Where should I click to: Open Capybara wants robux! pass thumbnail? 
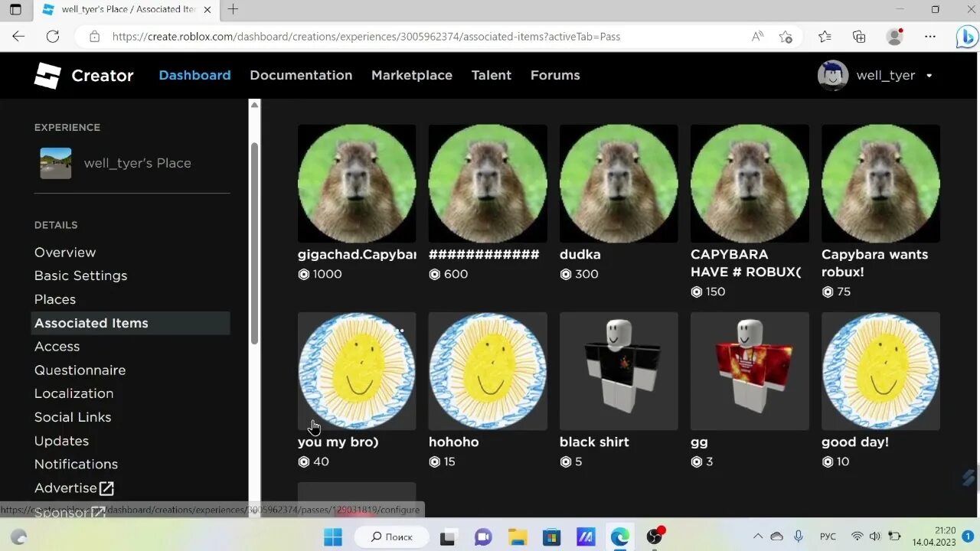click(x=880, y=184)
